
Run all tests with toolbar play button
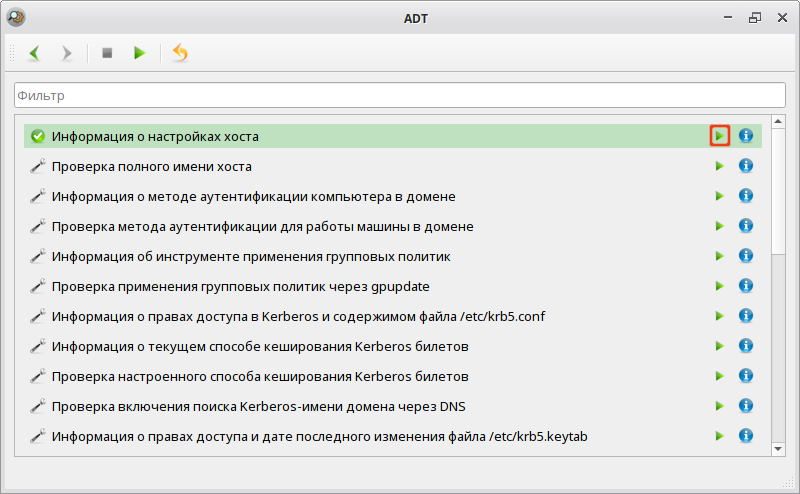(140, 53)
